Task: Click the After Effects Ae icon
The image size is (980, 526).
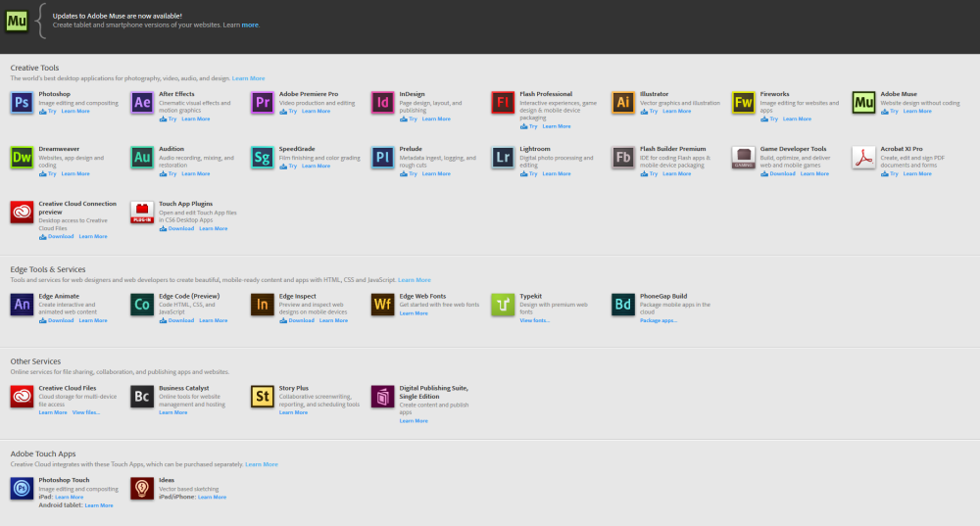Action: [x=142, y=103]
